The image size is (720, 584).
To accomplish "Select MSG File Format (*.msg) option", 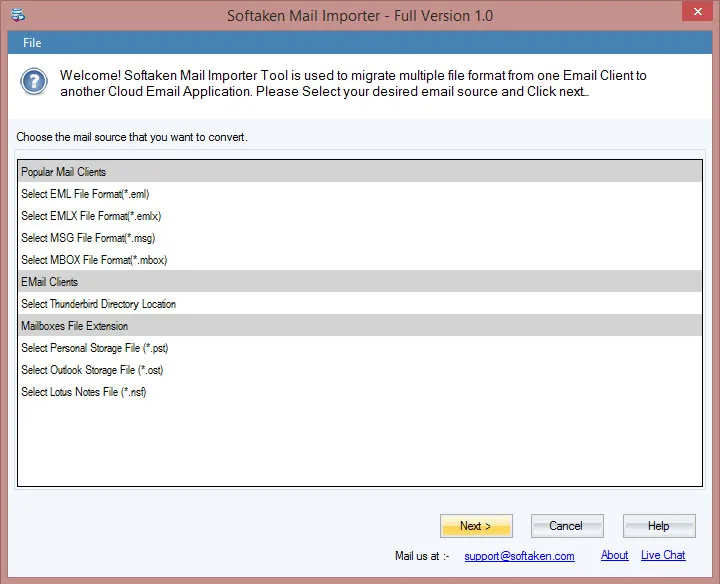I will 360,238.
